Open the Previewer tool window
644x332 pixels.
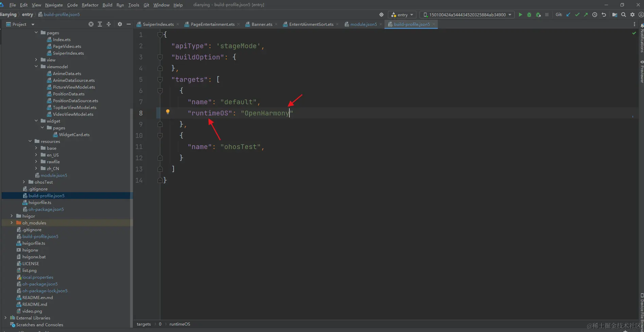(x=642, y=72)
